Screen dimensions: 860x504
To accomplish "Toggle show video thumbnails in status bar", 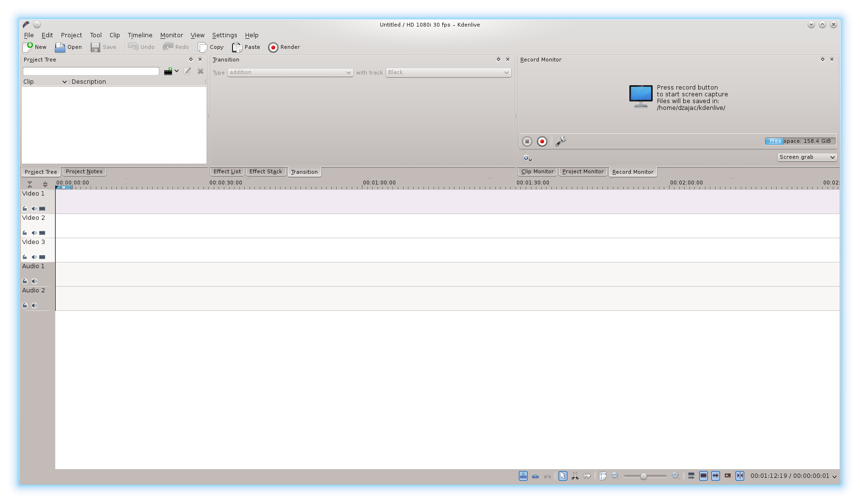I will (704, 476).
